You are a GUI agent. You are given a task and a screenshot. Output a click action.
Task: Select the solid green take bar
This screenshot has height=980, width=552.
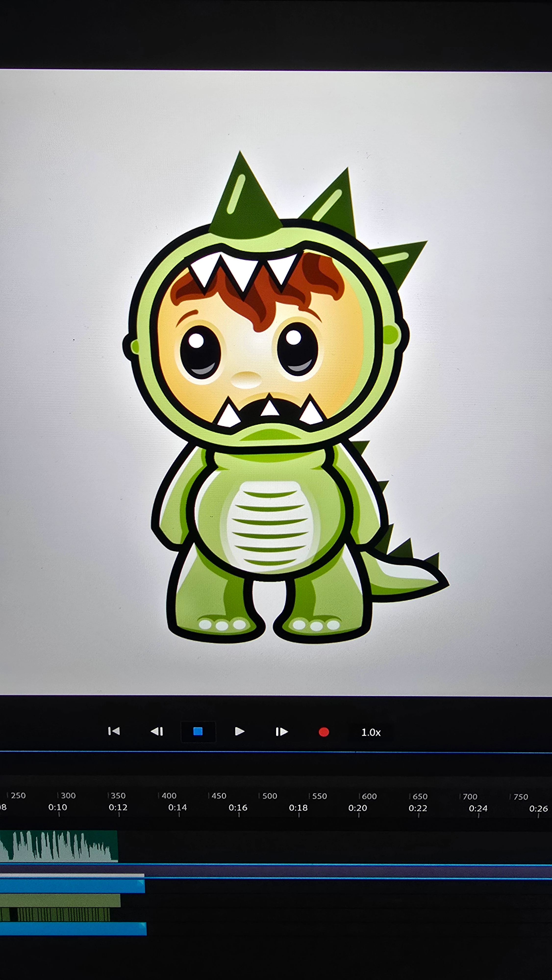click(60, 901)
